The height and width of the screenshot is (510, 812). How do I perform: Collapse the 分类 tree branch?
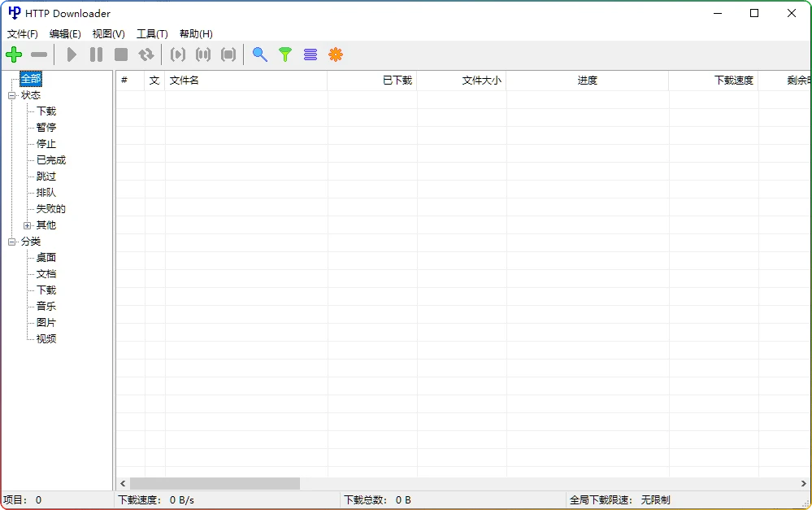(x=11, y=242)
